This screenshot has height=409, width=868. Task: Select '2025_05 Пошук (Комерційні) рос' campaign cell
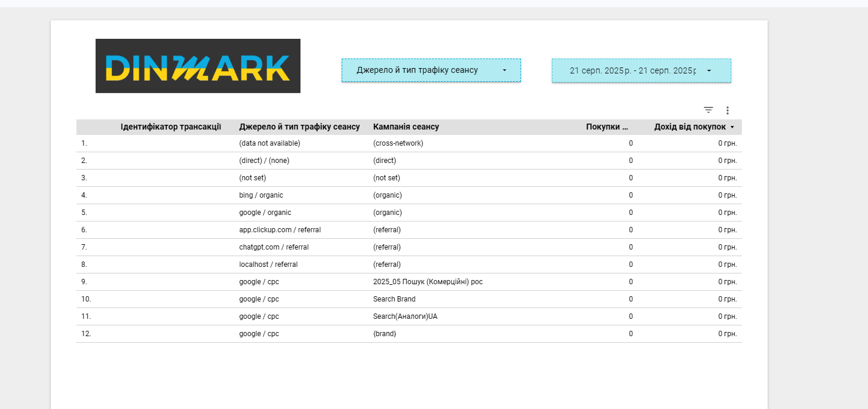(428, 282)
